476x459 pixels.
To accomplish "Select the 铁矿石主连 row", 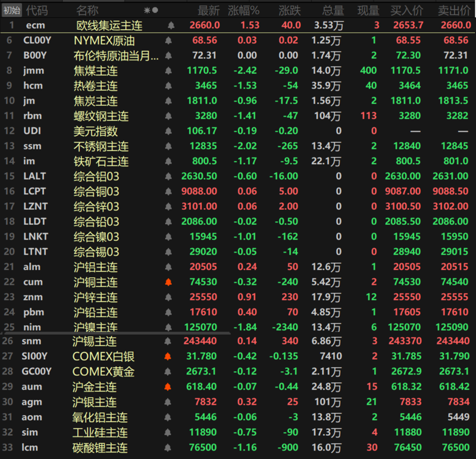I will click(238, 161).
